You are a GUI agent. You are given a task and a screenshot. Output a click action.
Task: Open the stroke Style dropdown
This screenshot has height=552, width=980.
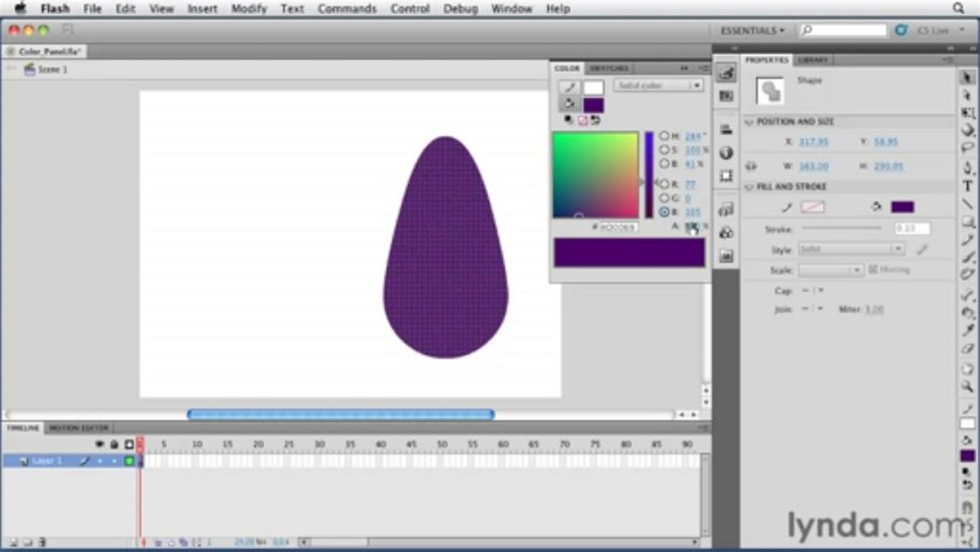coord(851,249)
